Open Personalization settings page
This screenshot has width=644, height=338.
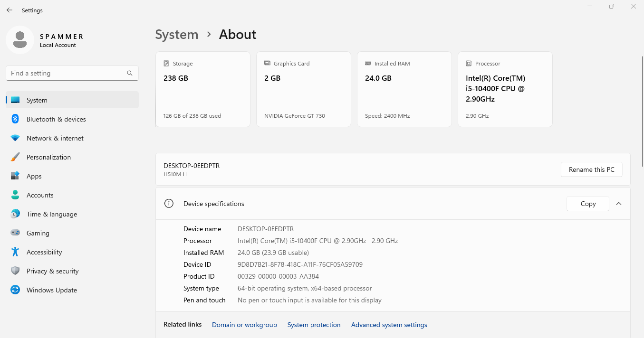click(x=72, y=157)
